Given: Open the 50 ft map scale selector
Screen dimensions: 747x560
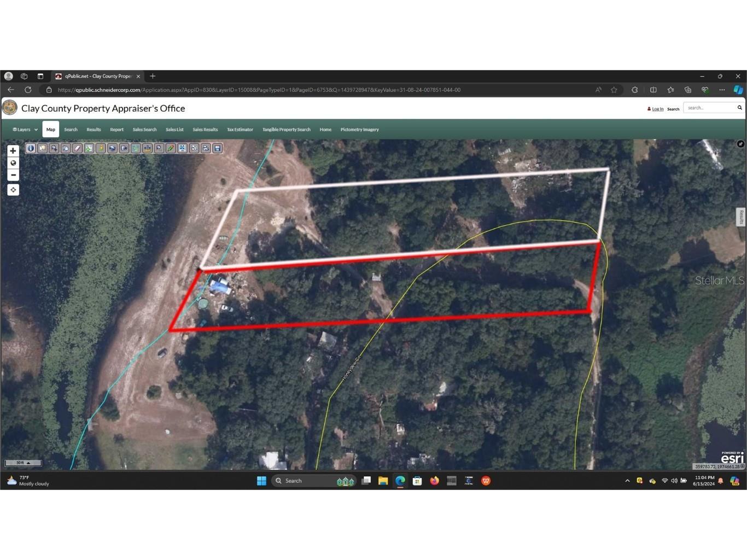Looking at the screenshot, I should pos(22,463).
